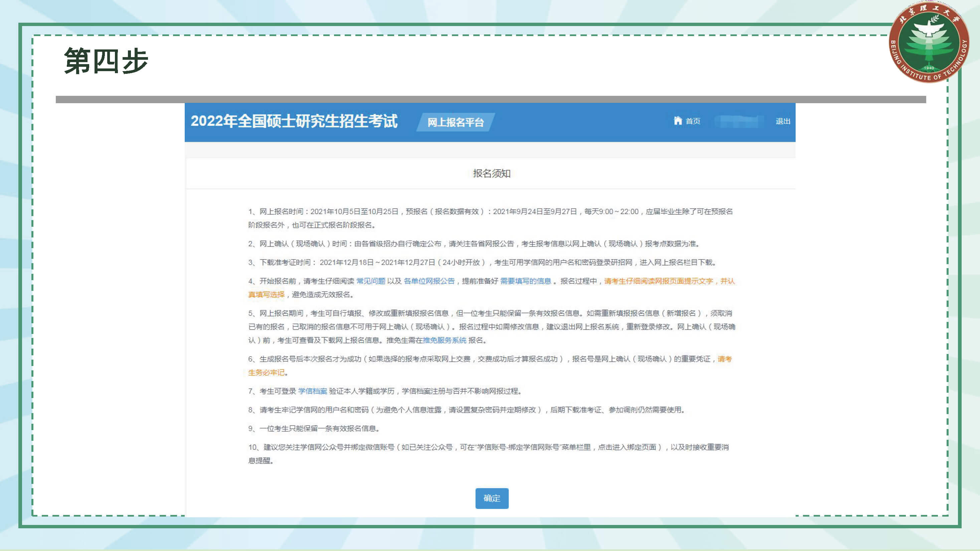Click orange text 生务必牢记

tap(266, 373)
